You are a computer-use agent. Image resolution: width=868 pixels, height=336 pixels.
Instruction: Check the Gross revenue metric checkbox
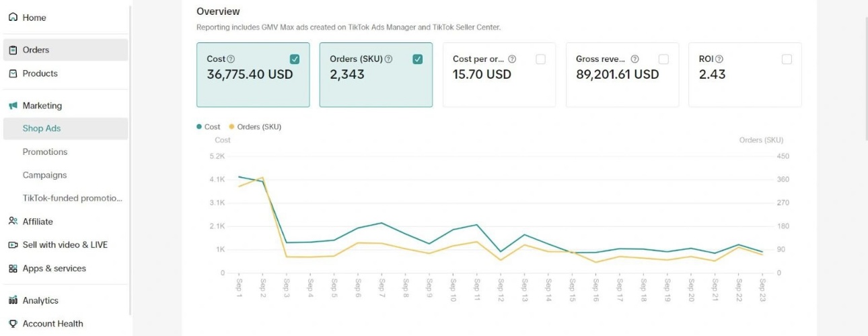(x=663, y=59)
